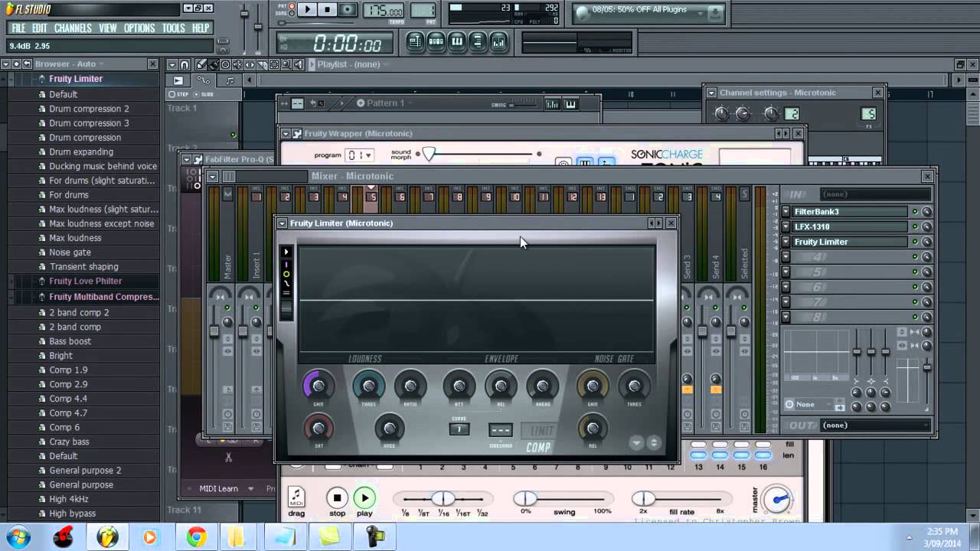Arm the transport Record button
This screenshot has height=551, width=980.
[348, 10]
